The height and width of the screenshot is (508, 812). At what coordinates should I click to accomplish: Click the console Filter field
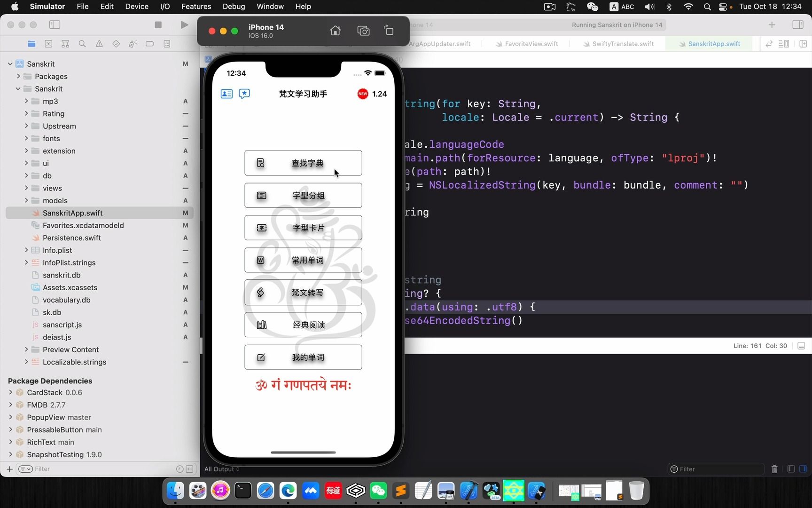point(716,469)
